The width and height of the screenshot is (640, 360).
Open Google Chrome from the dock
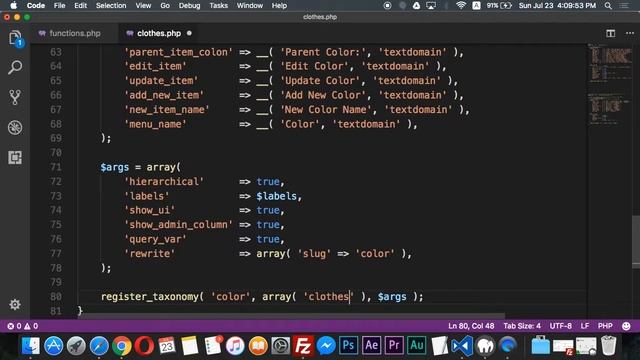[x=122, y=346]
